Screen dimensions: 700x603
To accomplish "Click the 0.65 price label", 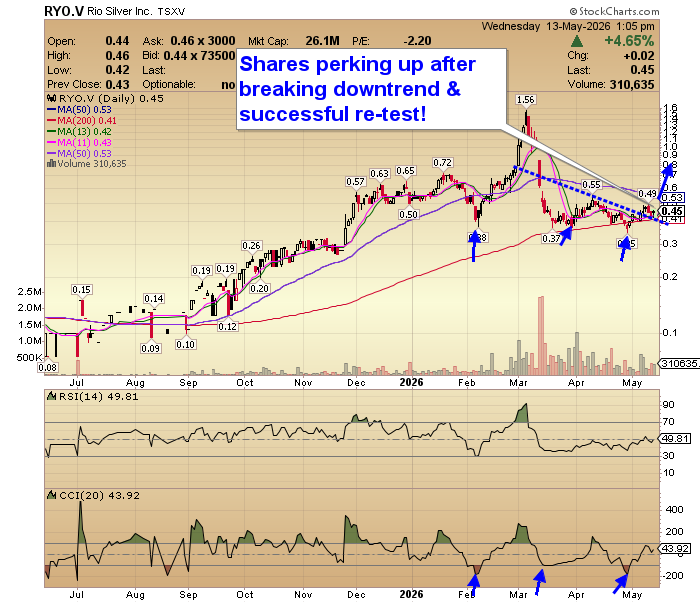I will tap(405, 171).
